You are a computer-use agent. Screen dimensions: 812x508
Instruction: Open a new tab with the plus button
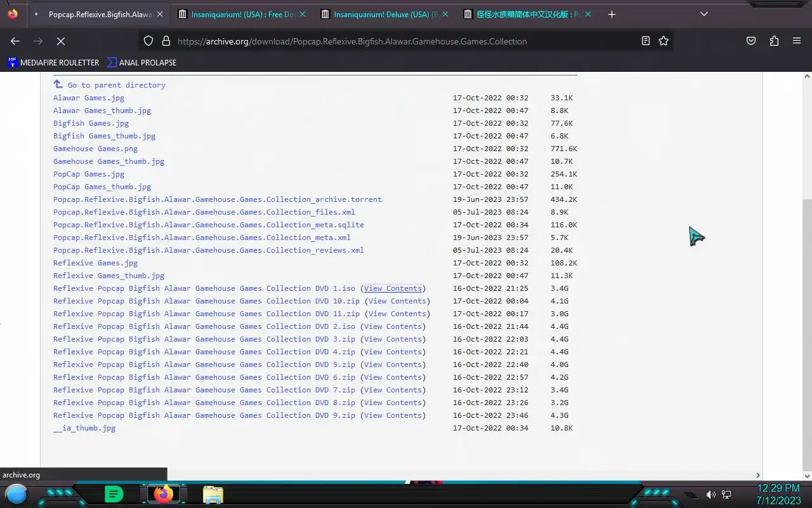[x=612, y=14]
